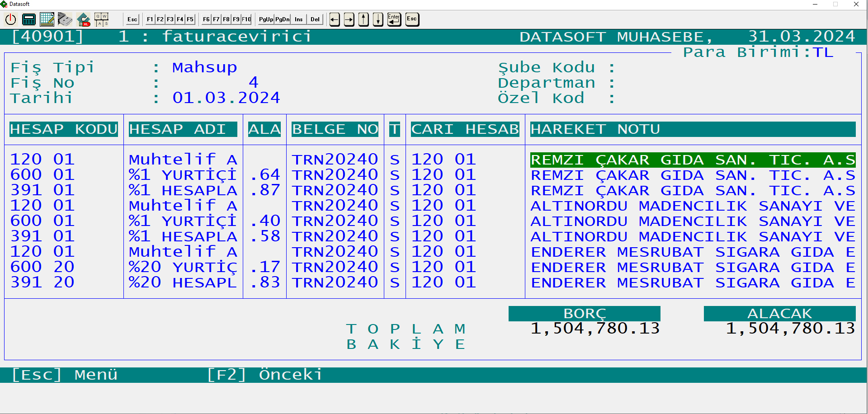Viewport: 868px width, 414px height.
Task: Click the F1 toolbar key
Action: click(150, 19)
